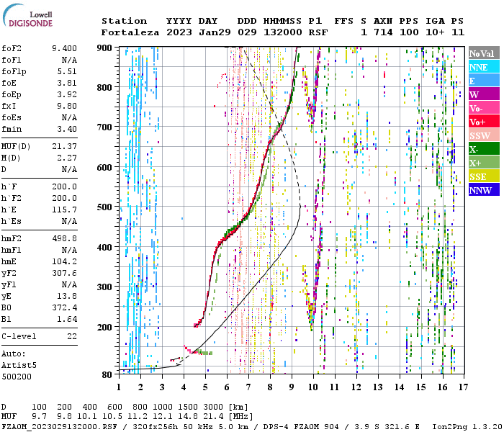The width and height of the screenshot is (504, 432).
Task: Click the Artist5 auto-scaling label
Action: (19, 366)
